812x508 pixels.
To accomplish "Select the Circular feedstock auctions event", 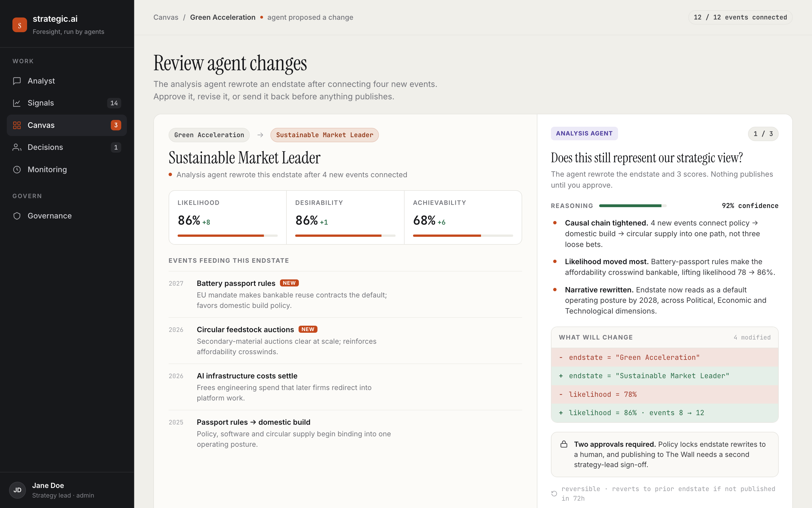I will point(345,341).
